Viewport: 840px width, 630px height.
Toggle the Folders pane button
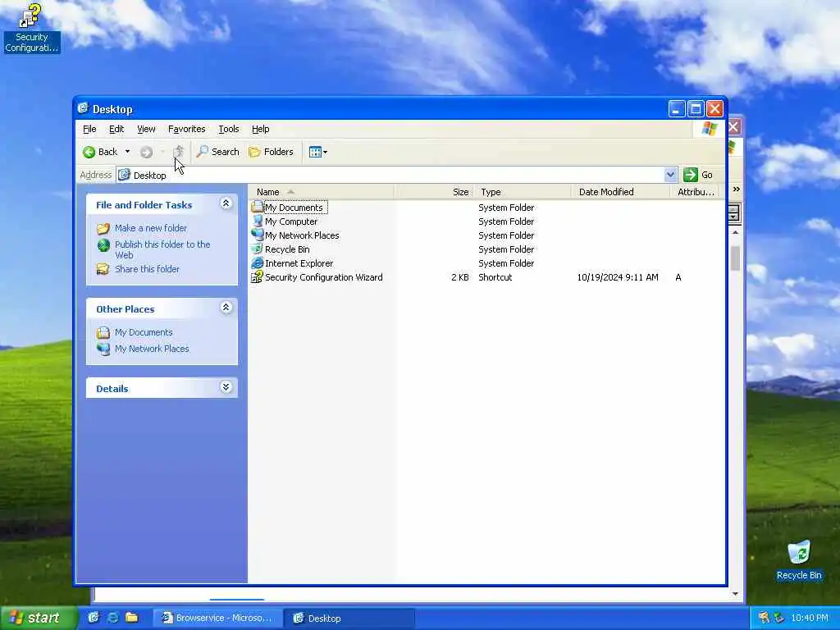click(x=271, y=152)
